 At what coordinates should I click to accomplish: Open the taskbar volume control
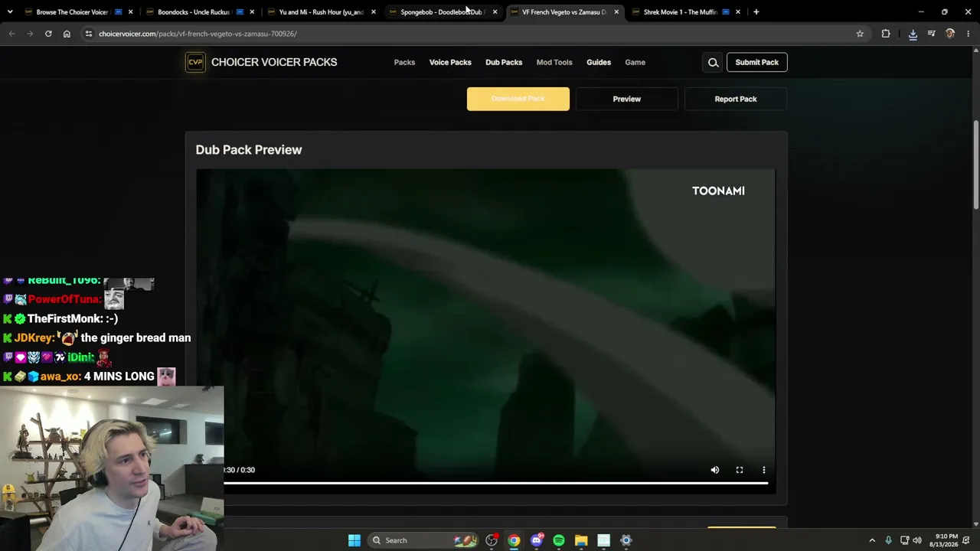pos(917,540)
